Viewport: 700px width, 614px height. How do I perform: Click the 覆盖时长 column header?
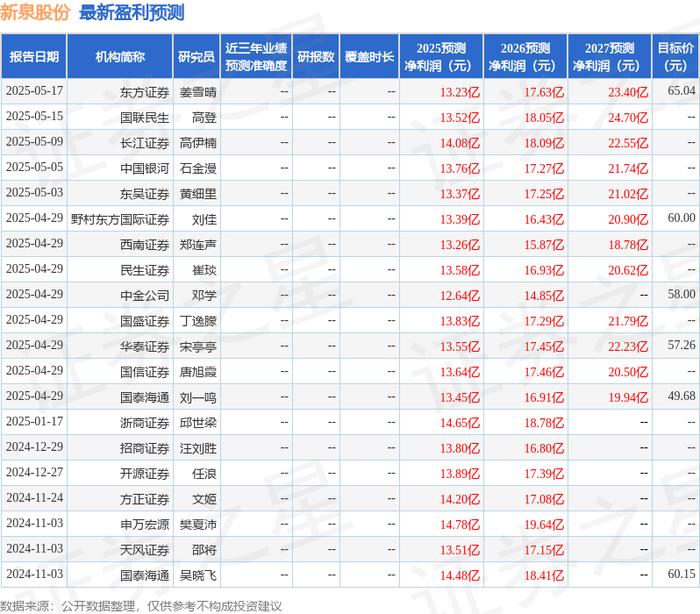tap(369, 57)
